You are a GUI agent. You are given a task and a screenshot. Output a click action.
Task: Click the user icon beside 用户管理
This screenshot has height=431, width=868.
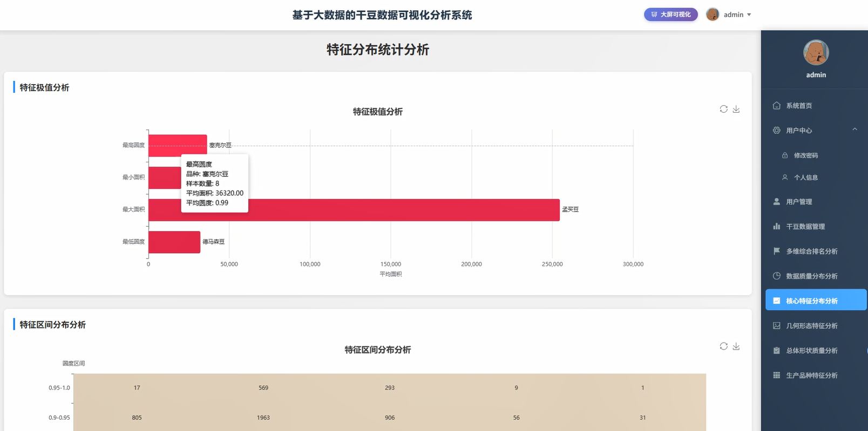[x=776, y=202]
